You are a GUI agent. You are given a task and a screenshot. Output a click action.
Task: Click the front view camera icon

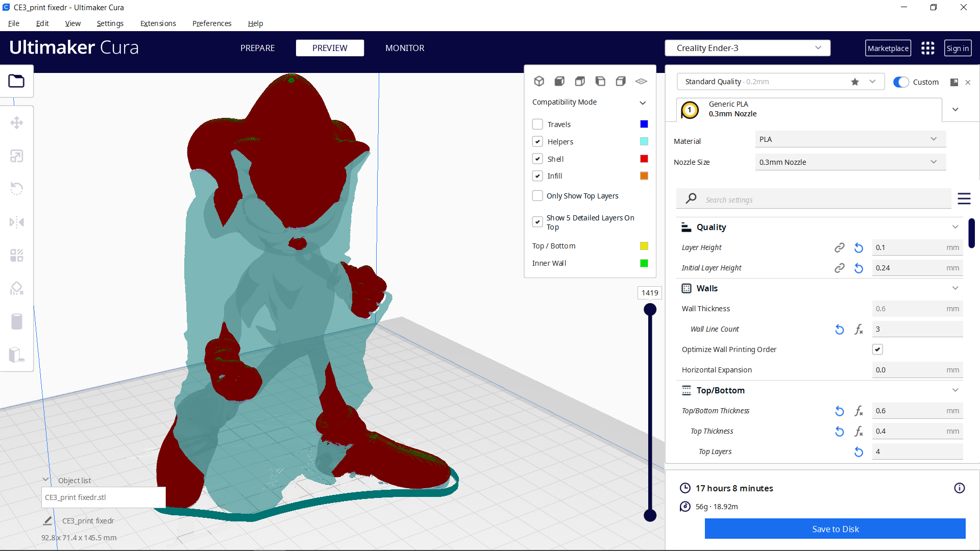click(x=559, y=81)
